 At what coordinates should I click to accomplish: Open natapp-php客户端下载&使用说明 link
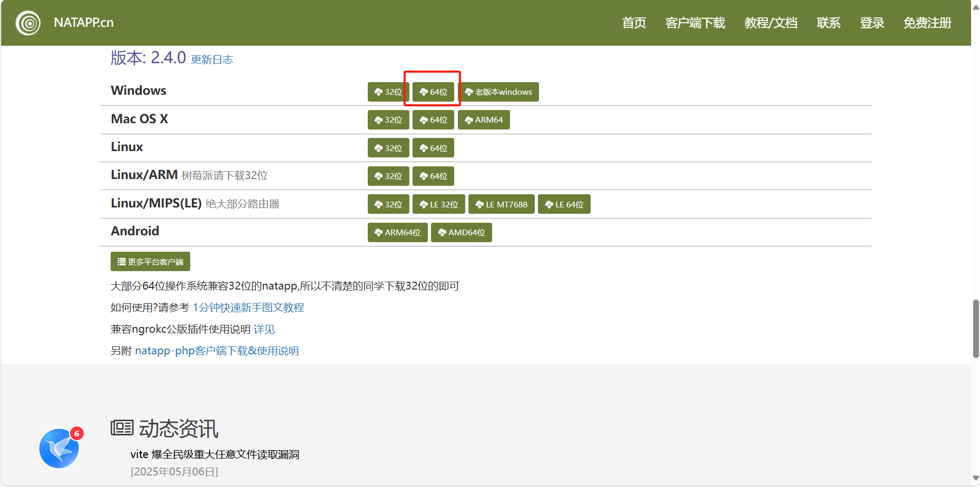217,351
